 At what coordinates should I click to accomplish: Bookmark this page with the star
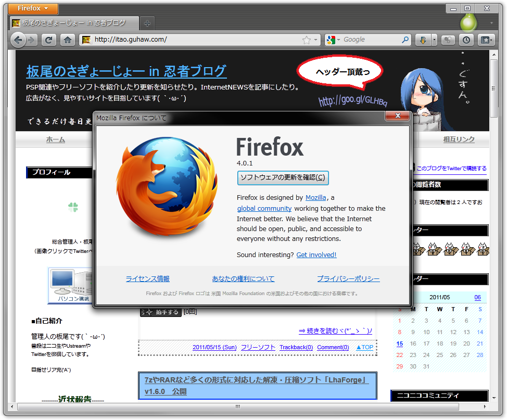306,40
